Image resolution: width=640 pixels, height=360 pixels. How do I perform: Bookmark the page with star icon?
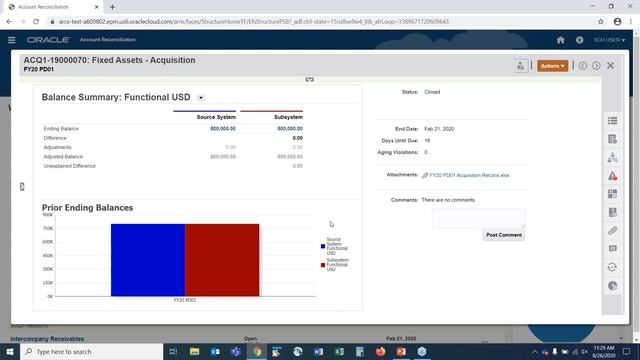[600, 22]
